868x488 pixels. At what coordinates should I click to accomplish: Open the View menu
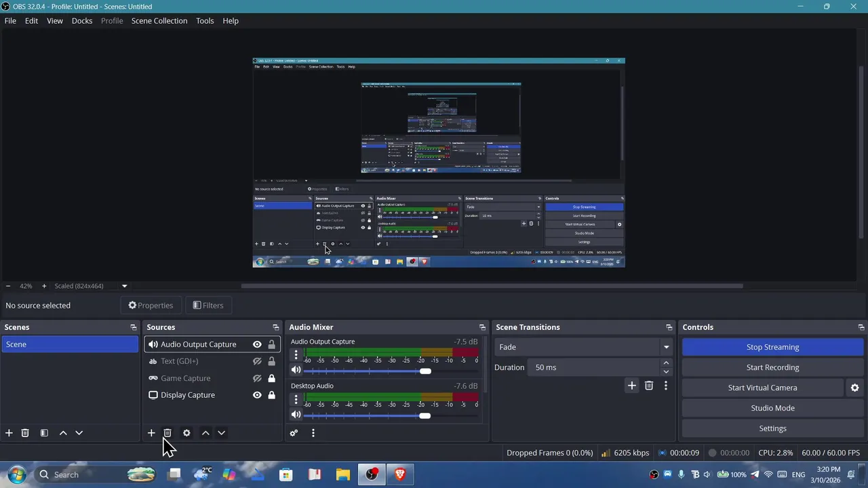coord(55,21)
